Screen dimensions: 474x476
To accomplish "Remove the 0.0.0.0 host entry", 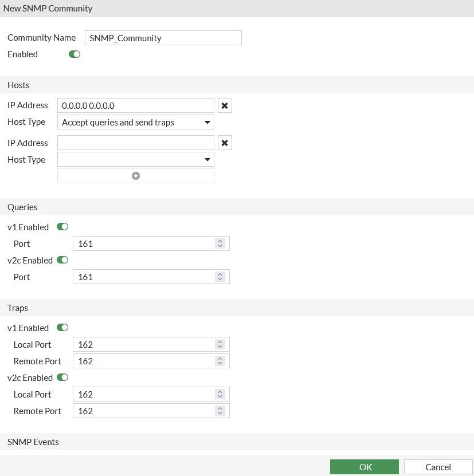I will click(x=225, y=106).
